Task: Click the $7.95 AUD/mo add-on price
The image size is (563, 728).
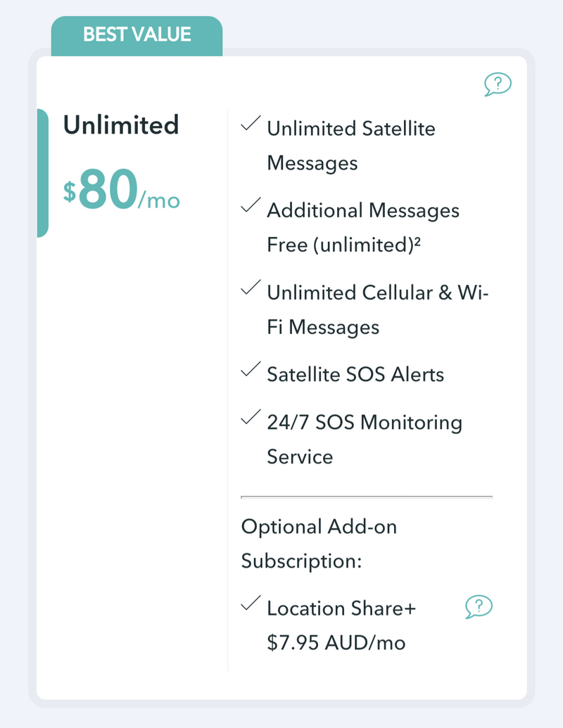Action: coord(336,643)
